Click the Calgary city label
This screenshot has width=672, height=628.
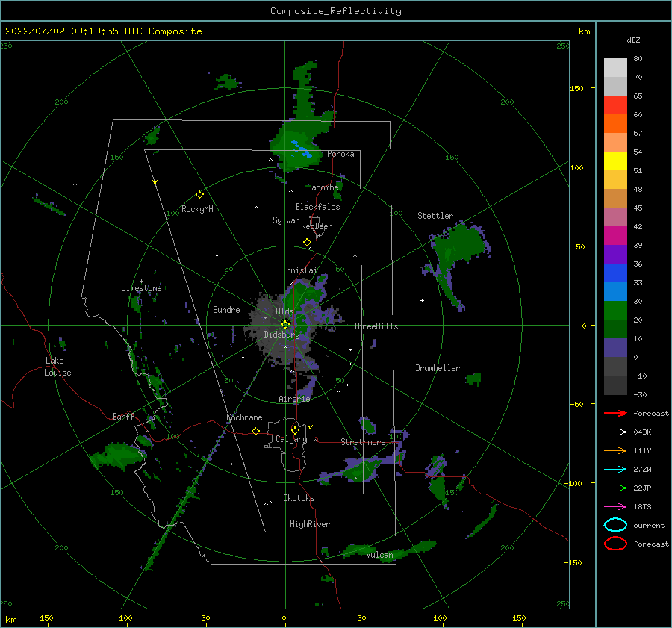[x=291, y=439]
